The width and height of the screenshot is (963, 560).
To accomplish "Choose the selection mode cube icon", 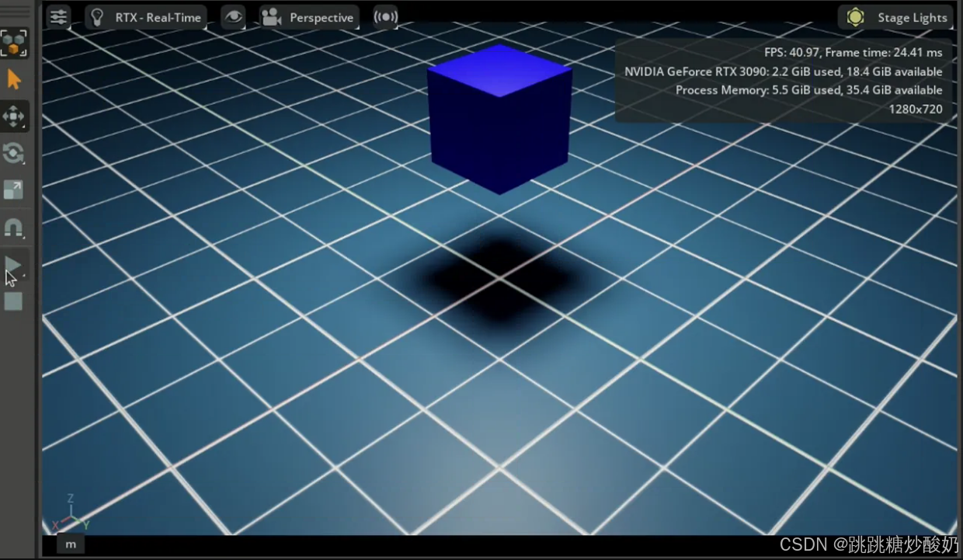I will pos(14,43).
